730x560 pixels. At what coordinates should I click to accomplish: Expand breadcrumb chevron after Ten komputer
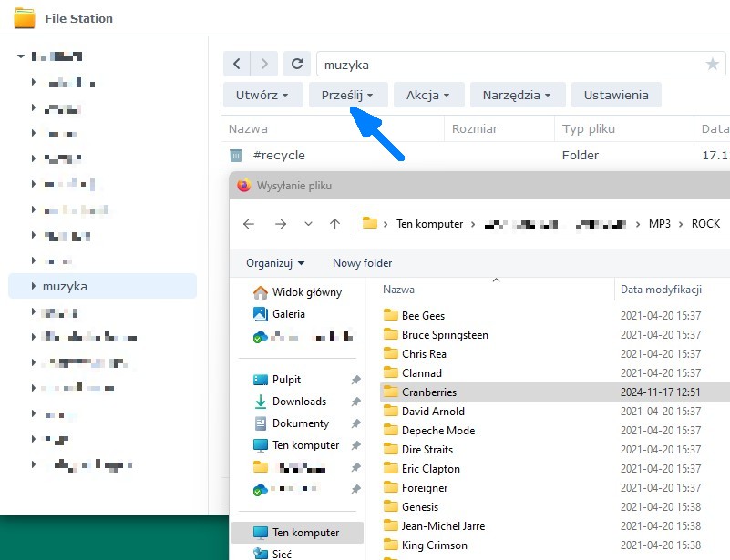(x=473, y=224)
